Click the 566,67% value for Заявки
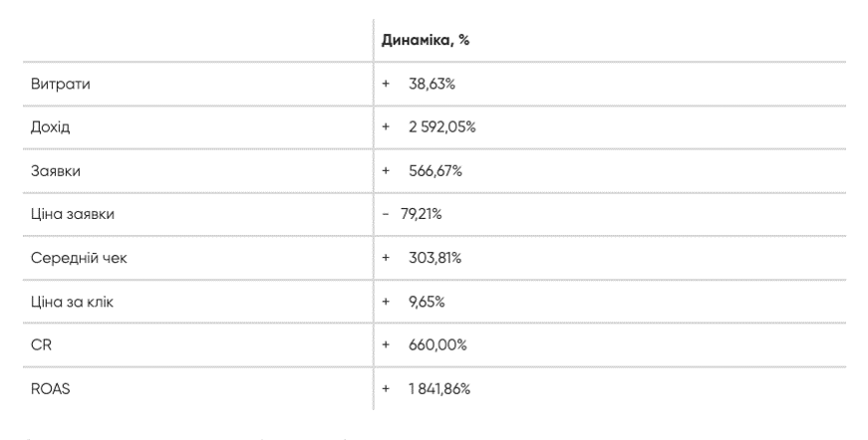The image size is (868, 440). pyautogui.click(x=435, y=171)
